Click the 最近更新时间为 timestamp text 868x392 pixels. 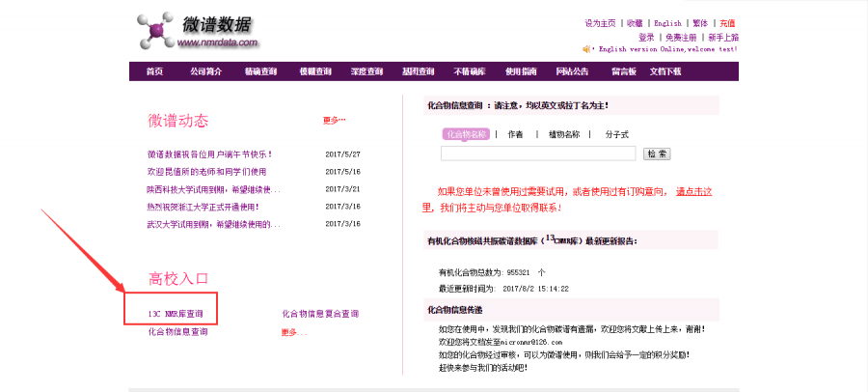[x=503, y=289]
